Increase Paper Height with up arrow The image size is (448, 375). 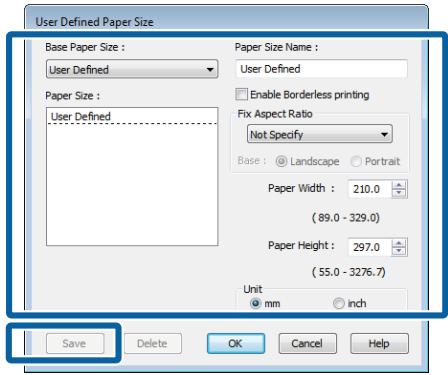pos(399,243)
